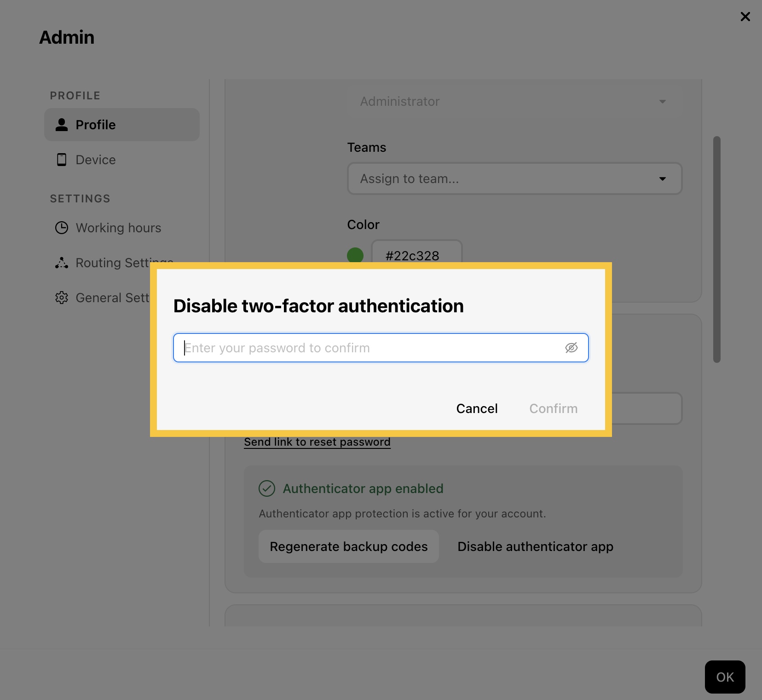Focus the password confirmation field
The width and height of the screenshot is (762, 700).
point(381,348)
